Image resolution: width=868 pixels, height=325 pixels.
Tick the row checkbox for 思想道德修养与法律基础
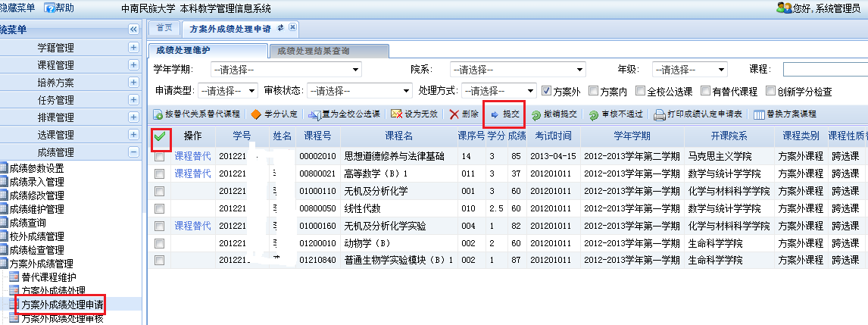click(159, 157)
